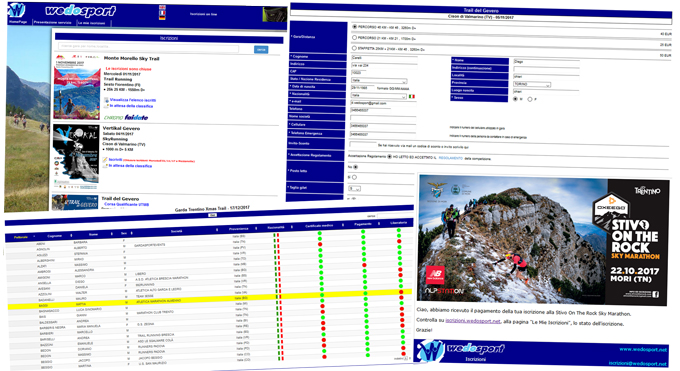Click Stivo On The Rock banner image

[543, 240]
